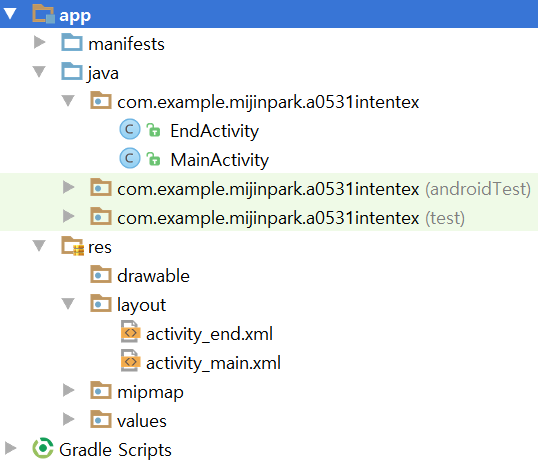Collapse the res folder arrow
This screenshot has width=538, height=471.
click(39, 246)
